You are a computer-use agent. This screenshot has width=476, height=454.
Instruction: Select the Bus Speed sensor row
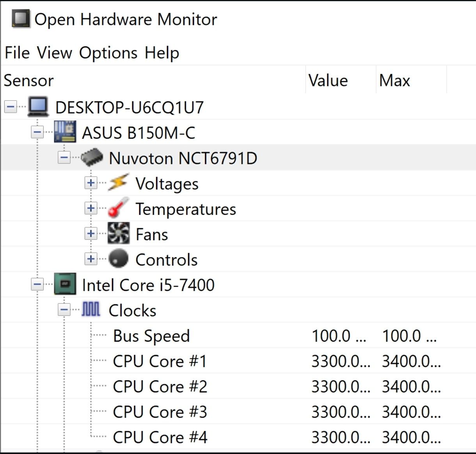tap(151, 335)
